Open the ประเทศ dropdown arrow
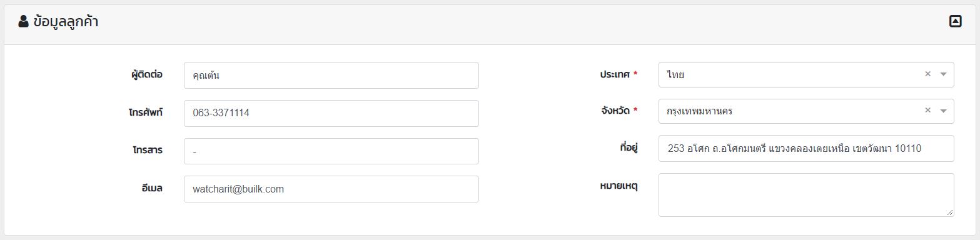Screen dimensions: 980x240 [944, 74]
